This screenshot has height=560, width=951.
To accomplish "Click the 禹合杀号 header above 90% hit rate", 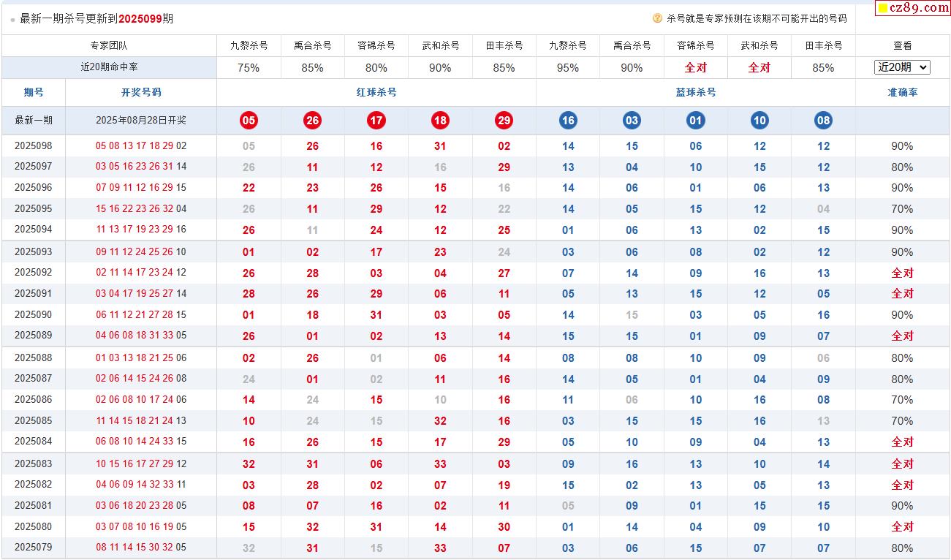I will click(632, 45).
